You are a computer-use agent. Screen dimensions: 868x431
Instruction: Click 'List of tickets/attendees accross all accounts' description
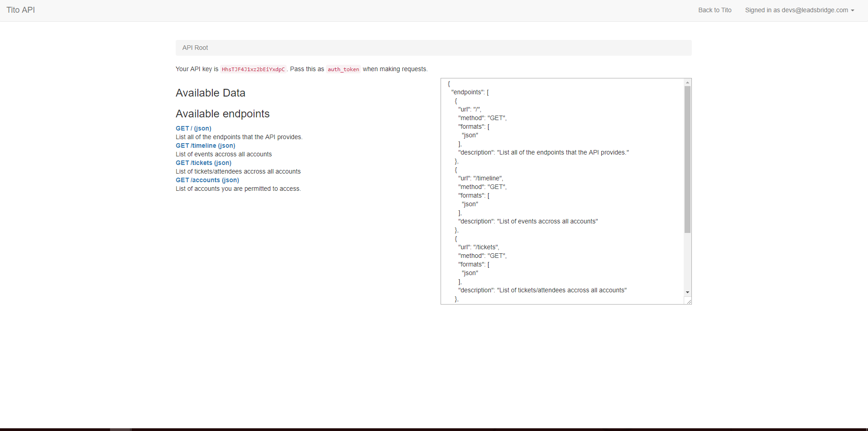238,171
